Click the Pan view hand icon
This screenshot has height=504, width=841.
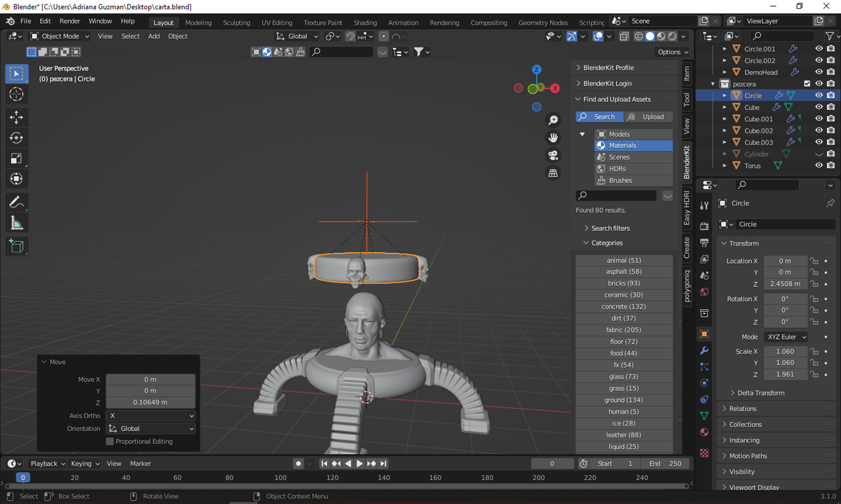click(553, 138)
